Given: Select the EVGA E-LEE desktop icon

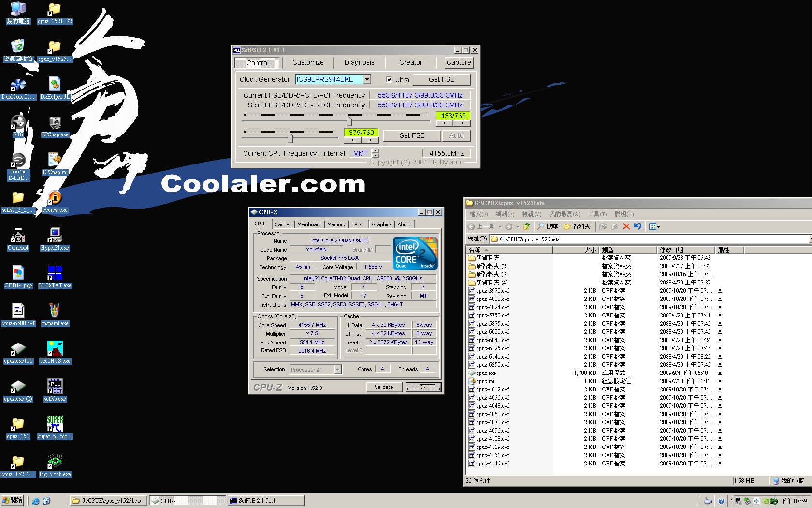Looking at the screenshot, I should (x=18, y=166).
